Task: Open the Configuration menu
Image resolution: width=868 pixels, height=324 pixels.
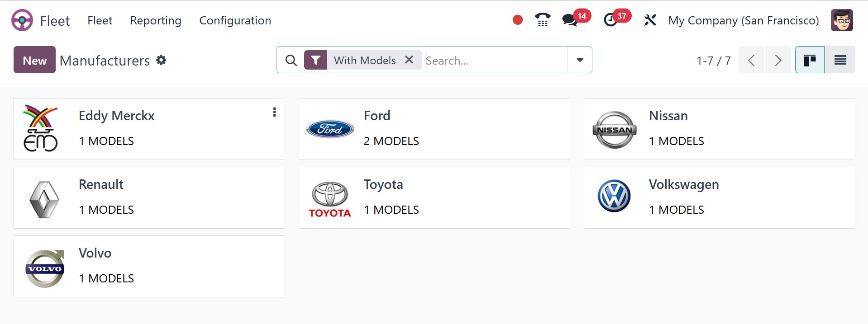Action: 235,20
